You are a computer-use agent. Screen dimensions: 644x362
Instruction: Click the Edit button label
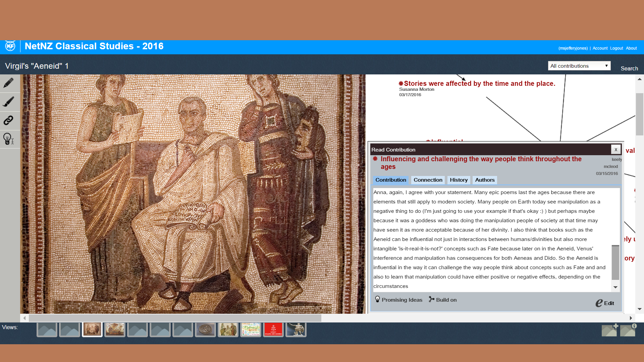pos(609,303)
